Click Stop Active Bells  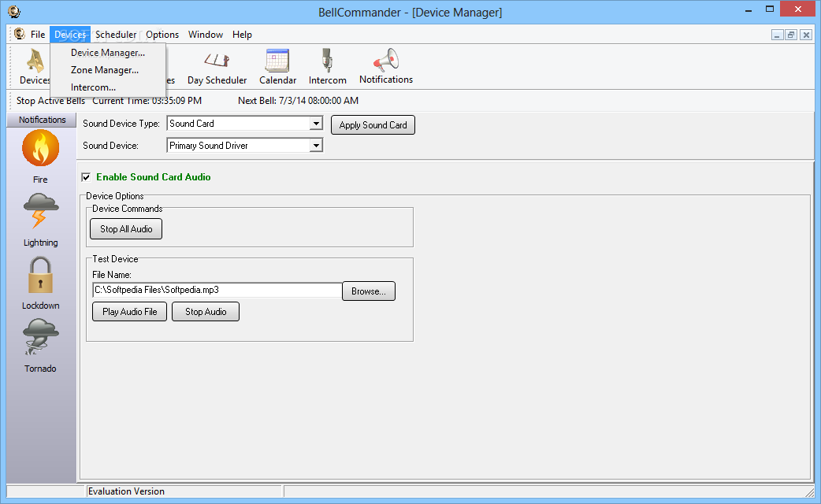50,101
